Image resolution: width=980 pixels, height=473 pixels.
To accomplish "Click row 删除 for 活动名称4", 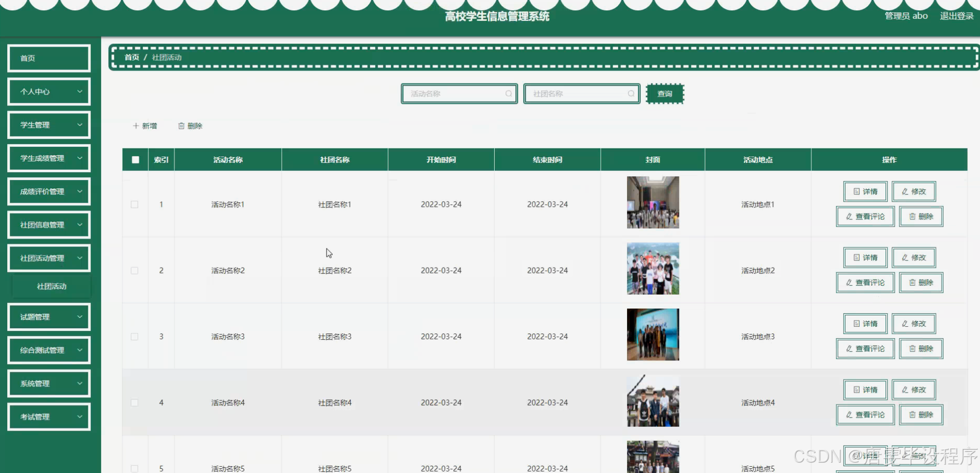I will click(921, 415).
